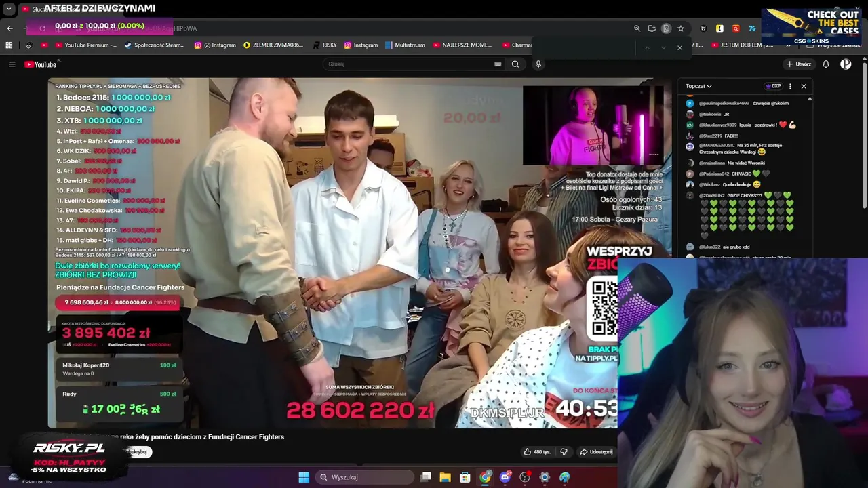
Task: Activate voice search microphone icon
Action: [x=538, y=64]
